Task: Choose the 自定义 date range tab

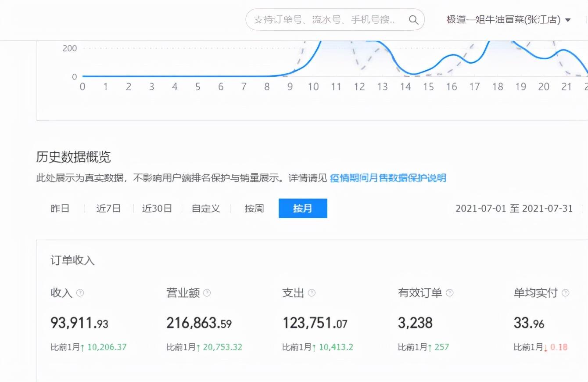Action: (x=206, y=208)
